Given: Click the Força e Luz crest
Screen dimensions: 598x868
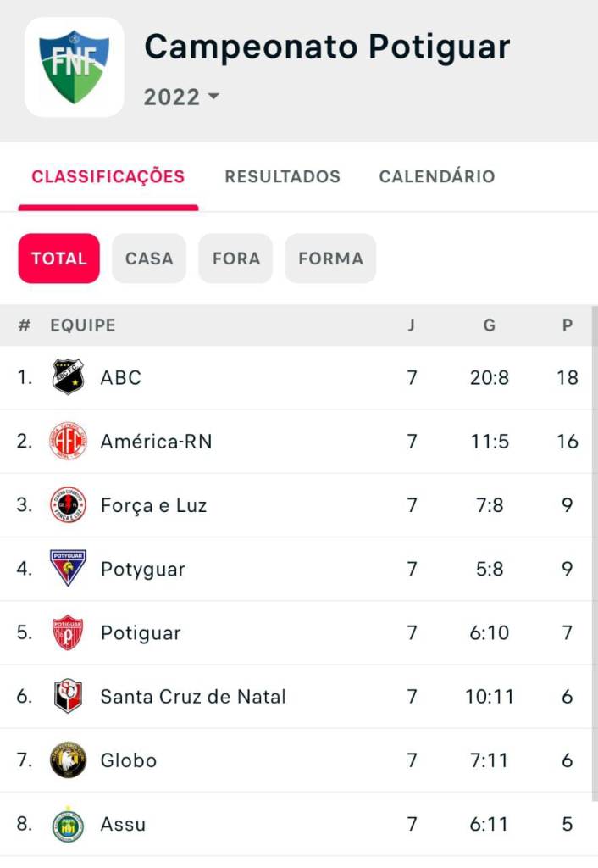Looking at the screenshot, I should tap(68, 505).
